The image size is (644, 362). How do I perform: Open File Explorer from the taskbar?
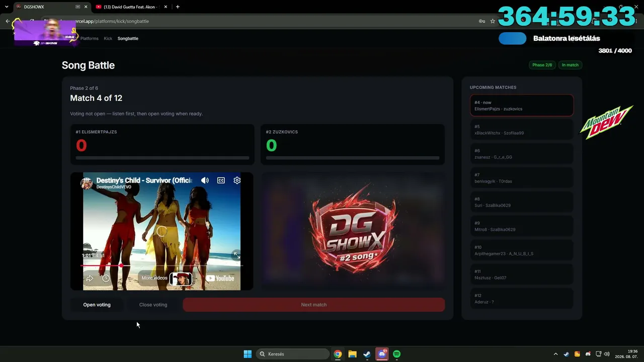[x=352, y=354]
